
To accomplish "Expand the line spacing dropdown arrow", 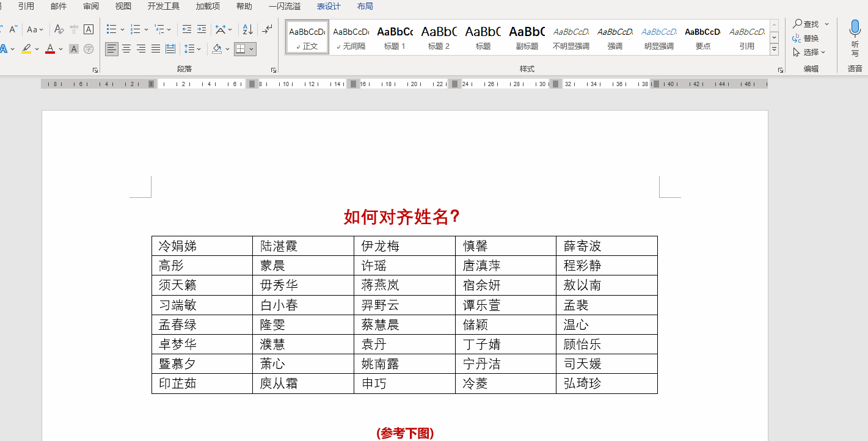I will [x=200, y=49].
